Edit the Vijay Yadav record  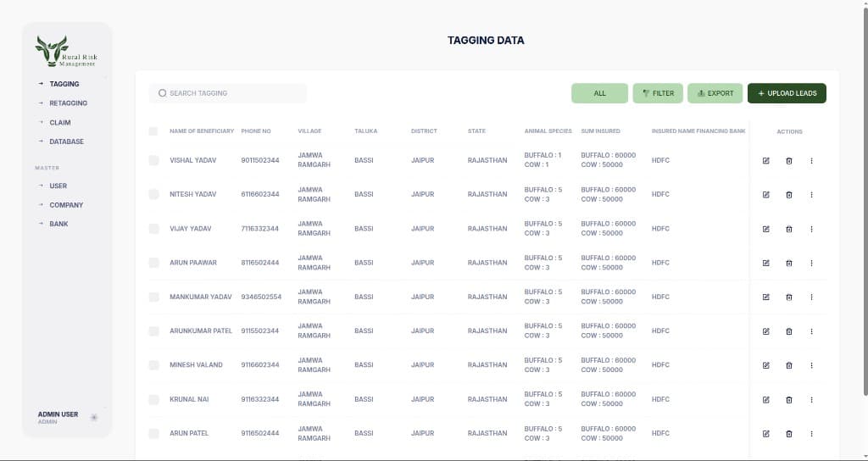click(766, 229)
